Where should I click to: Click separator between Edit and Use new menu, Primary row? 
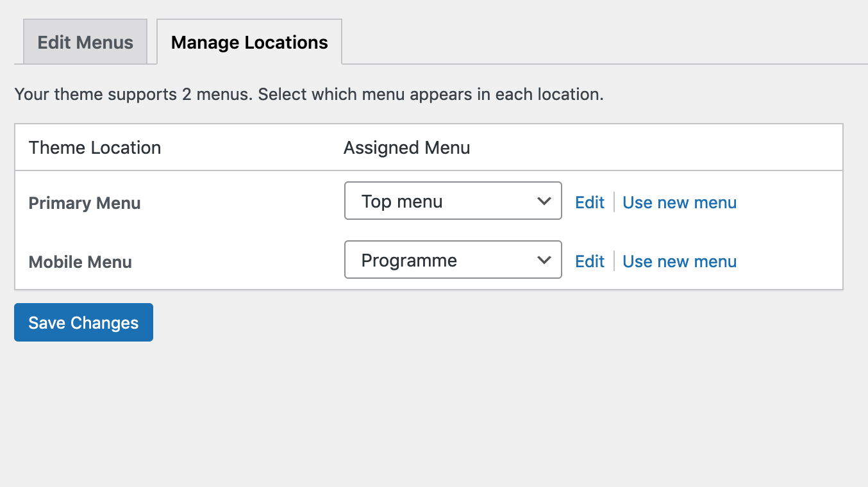click(613, 202)
